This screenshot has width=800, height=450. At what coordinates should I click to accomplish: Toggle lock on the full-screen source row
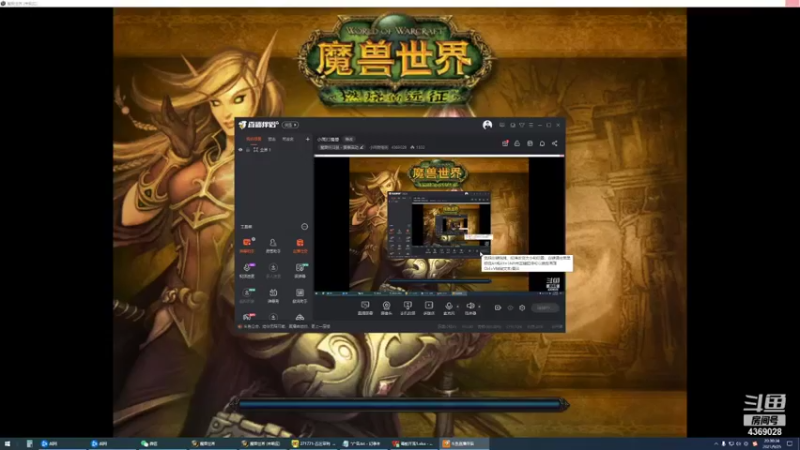[x=248, y=150]
